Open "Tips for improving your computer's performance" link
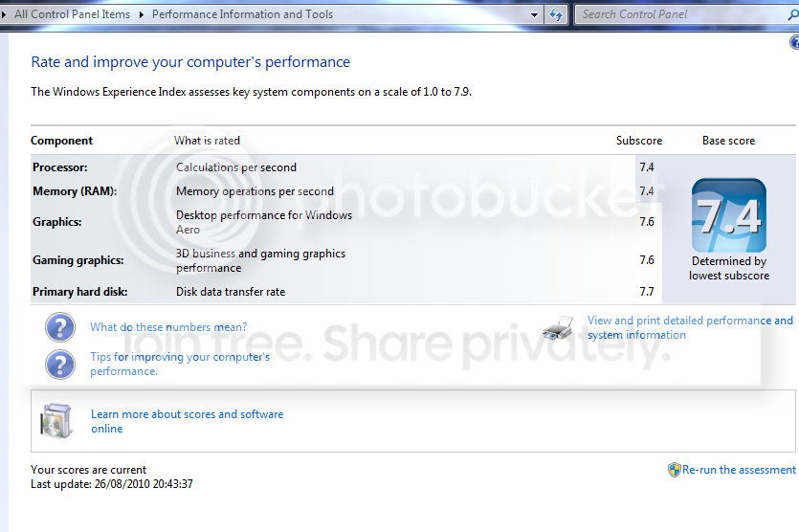This screenshot has height=532, width=799. (180, 364)
